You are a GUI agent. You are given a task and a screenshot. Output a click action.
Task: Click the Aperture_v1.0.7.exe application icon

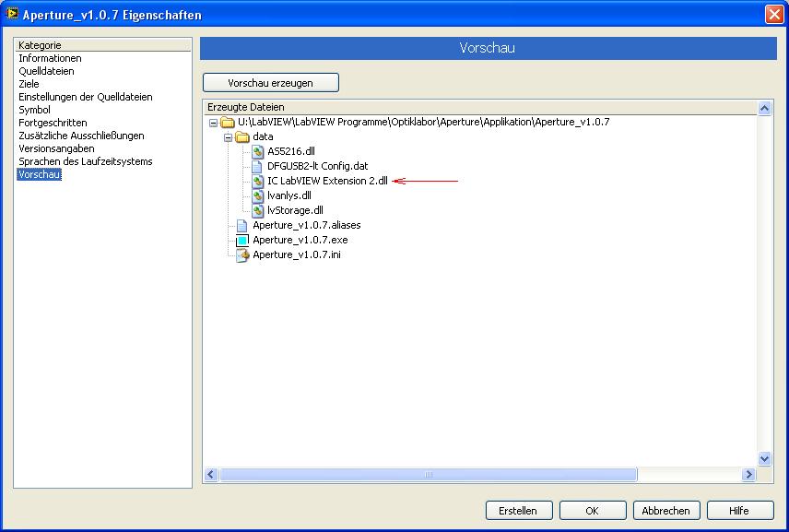242,241
